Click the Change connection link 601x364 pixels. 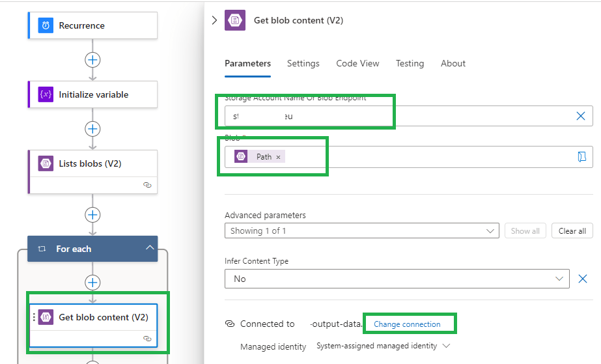[x=407, y=324]
